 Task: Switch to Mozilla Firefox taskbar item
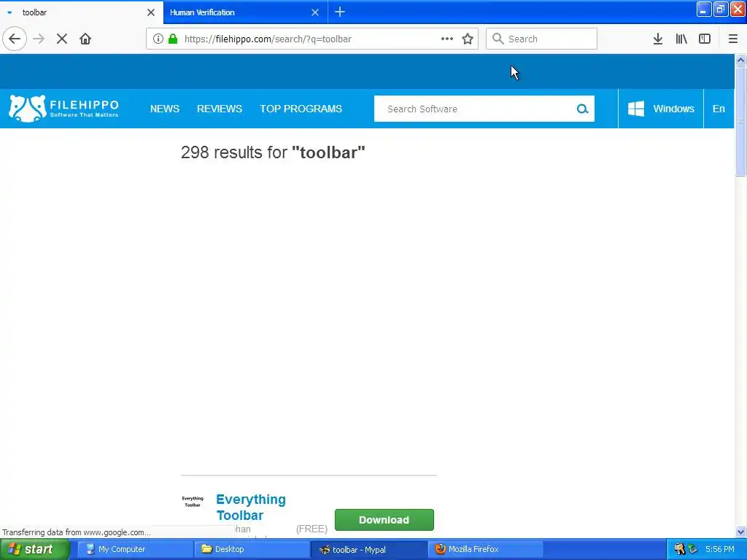[x=485, y=549]
